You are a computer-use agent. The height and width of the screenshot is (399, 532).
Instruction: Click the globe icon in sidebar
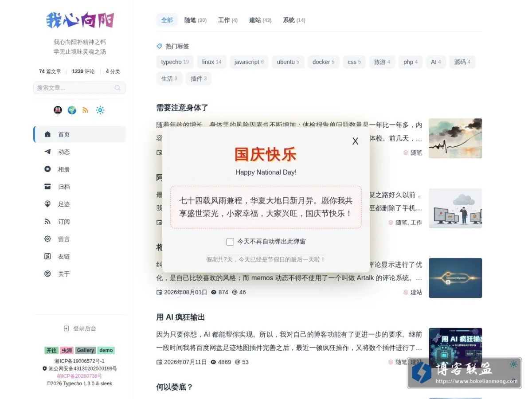tap(72, 110)
